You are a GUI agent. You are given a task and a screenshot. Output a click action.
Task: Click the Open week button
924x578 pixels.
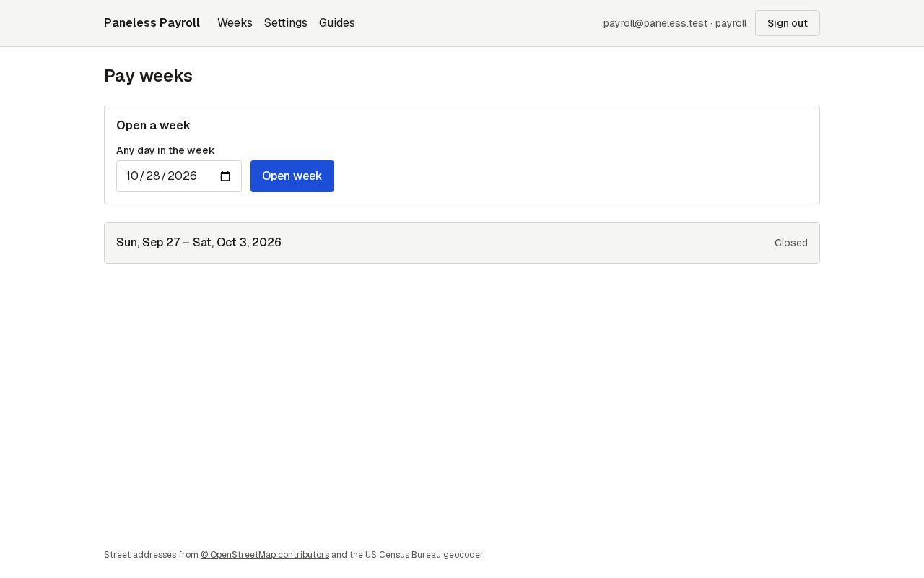click(292, 176)
